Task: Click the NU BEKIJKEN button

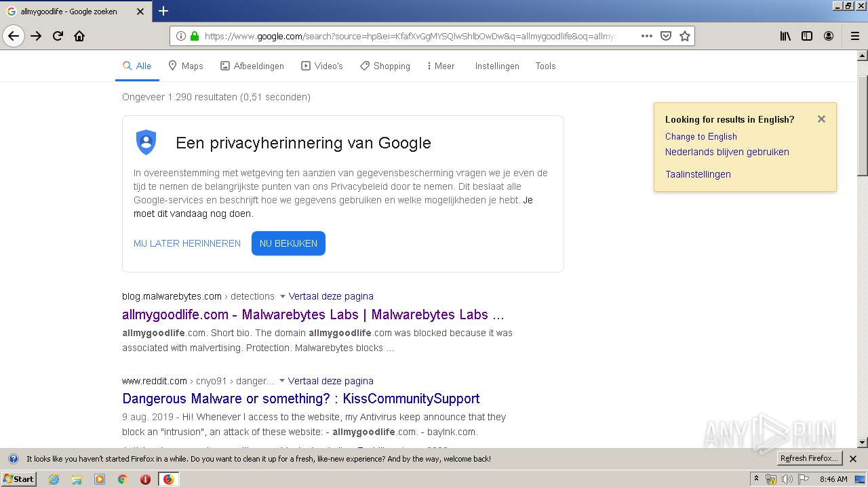Action: pyautogui.click(x=288, y=243)
